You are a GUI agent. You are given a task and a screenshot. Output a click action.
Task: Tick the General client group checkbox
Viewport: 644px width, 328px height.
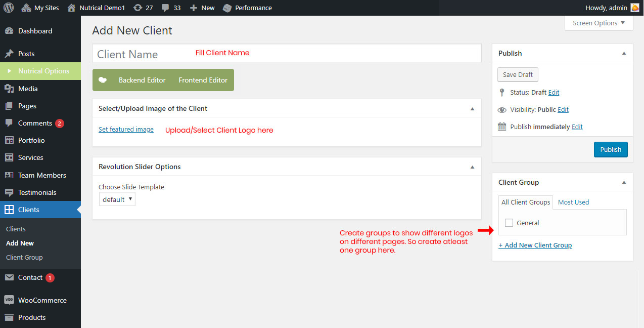click(509, 223)
